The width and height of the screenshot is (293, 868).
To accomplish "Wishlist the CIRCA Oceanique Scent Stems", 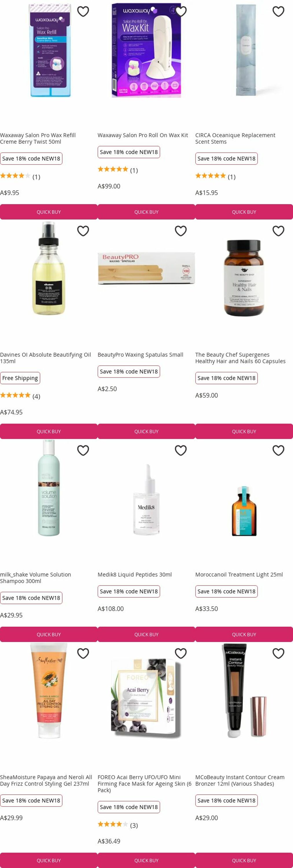I will tap(278, 12).
